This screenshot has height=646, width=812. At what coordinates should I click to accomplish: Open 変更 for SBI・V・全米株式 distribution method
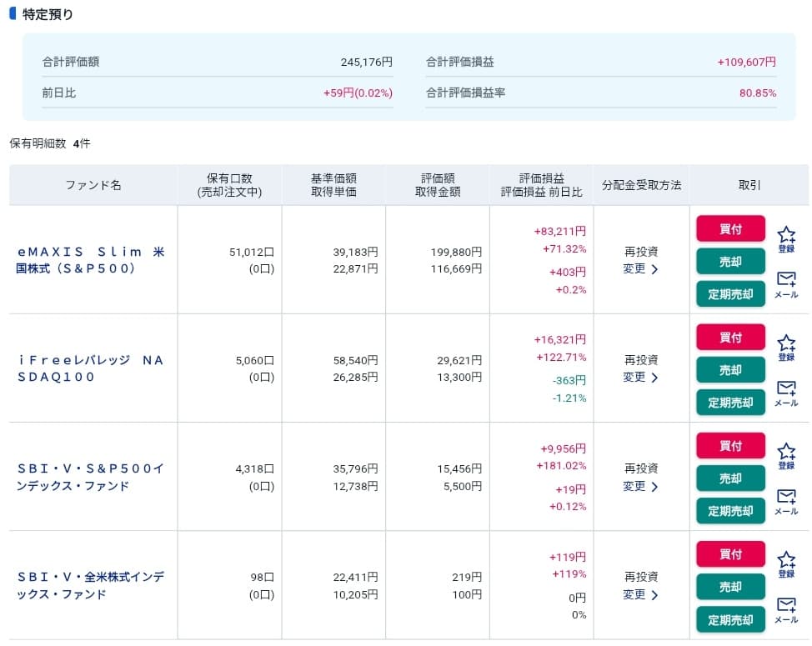[640, 595]
